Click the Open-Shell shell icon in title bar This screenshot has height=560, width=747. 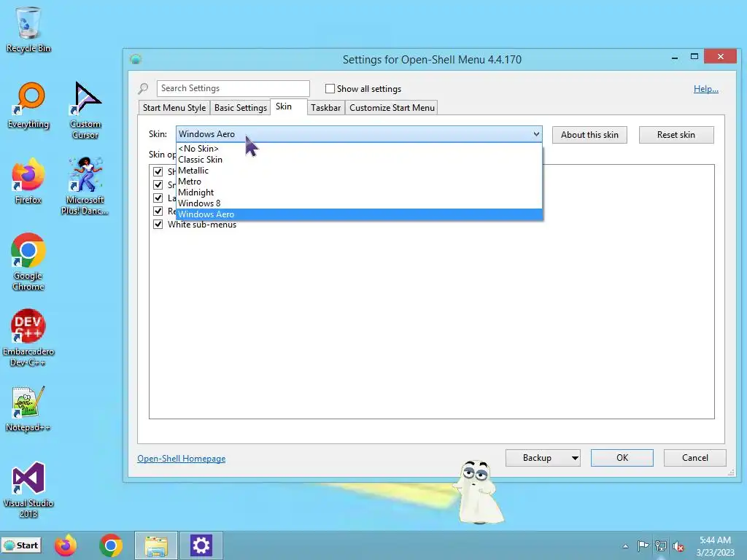click(136, 59)
